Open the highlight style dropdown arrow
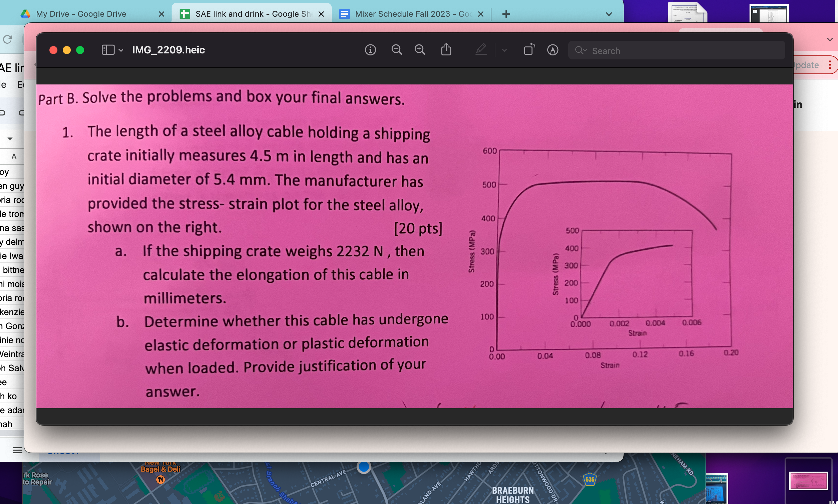Viewport: 838px width, 504px height. 504,50
